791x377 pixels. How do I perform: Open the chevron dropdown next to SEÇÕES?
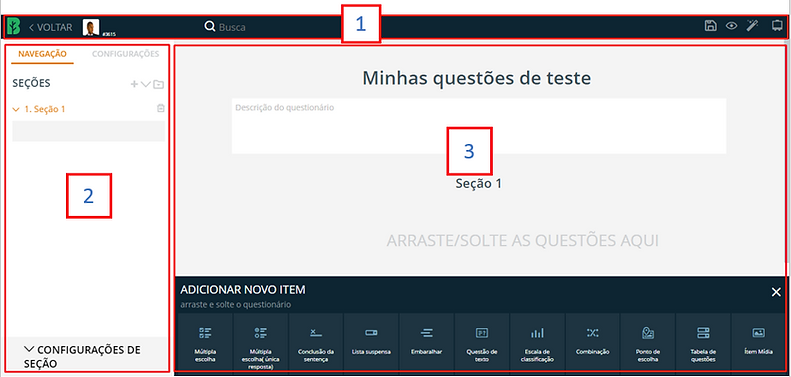click(145, 84)
